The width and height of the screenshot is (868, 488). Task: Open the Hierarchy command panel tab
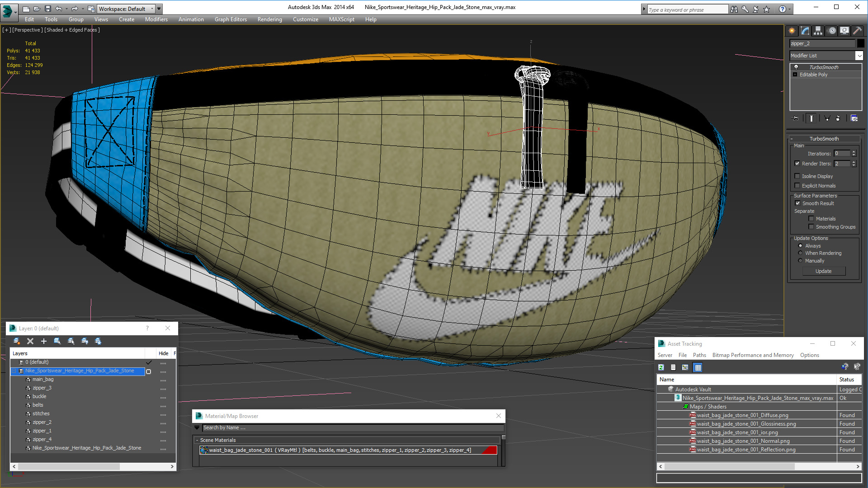[818, 31]
